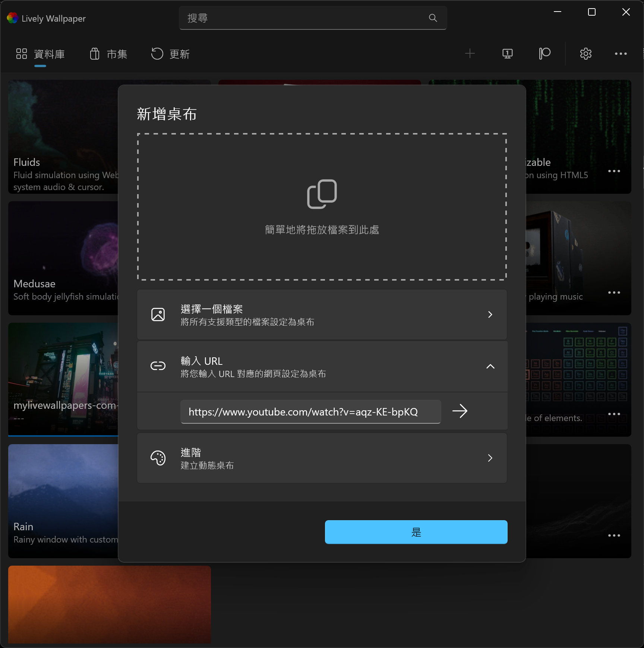Click the YouTube URL text field

[311, 412]
